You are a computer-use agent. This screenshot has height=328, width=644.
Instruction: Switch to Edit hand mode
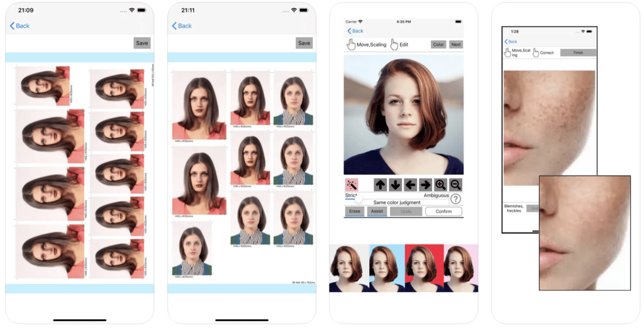pyautogui.click(x=399, y=45)
